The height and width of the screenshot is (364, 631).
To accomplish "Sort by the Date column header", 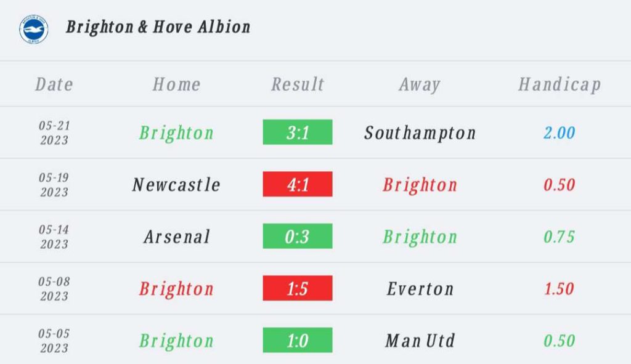I will point(54,84).
